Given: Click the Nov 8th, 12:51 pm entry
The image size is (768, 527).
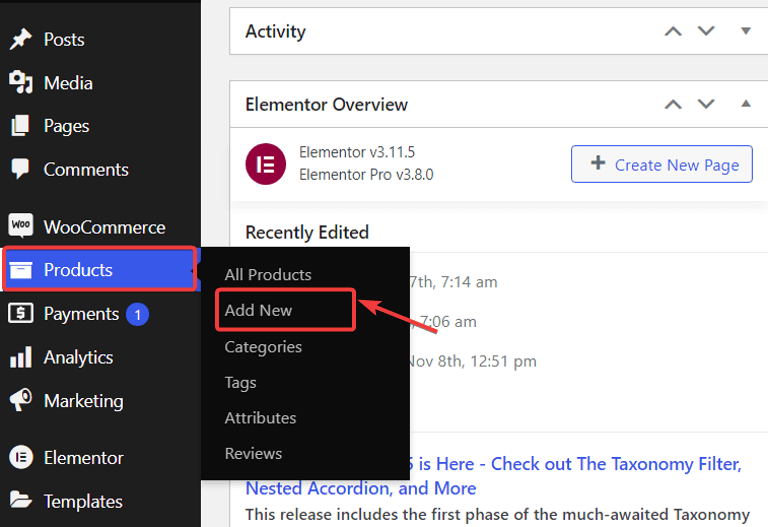Looking at the screenshot, I should (x=473, y=361).
